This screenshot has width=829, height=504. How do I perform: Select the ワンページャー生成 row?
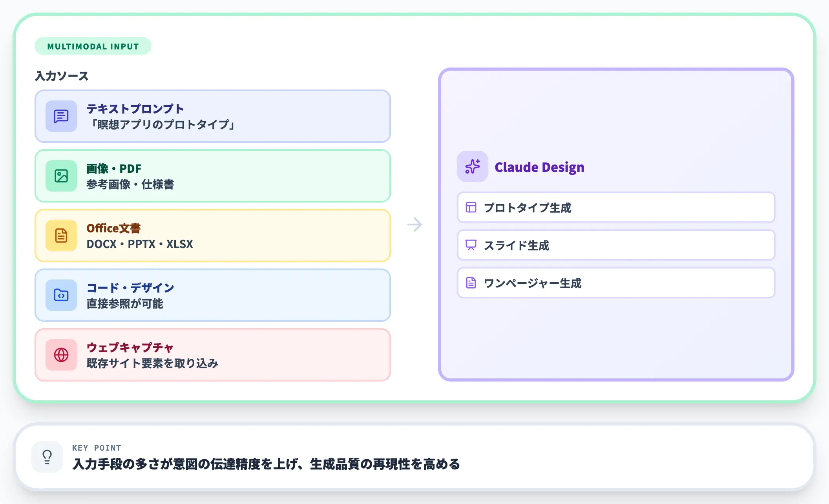coord(616,283)
